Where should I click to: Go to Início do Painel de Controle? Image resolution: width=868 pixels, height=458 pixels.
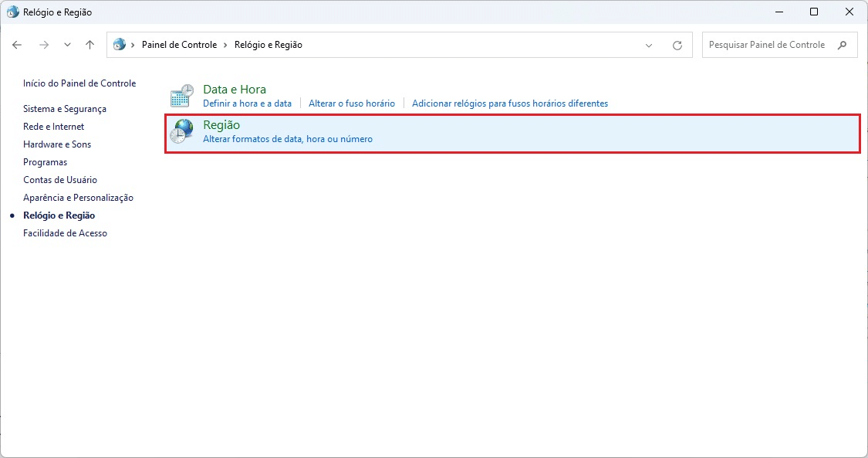pyautogui.click(x=79, y=83)
